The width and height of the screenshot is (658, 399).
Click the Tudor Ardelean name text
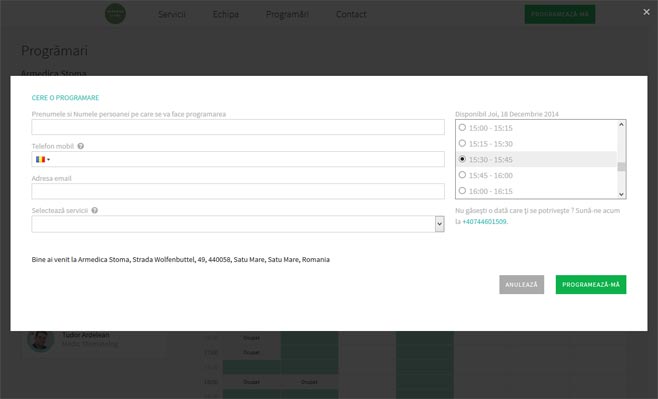tap(86, 335)
